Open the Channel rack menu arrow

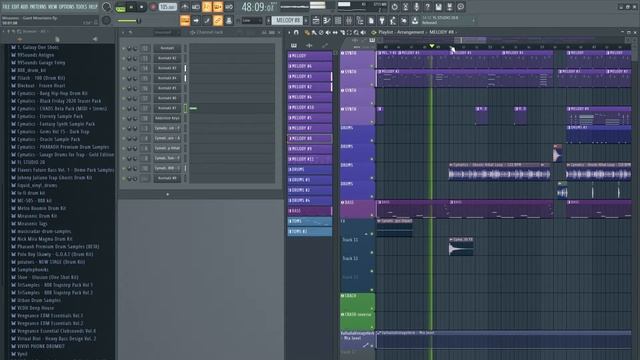pos(123,32)
